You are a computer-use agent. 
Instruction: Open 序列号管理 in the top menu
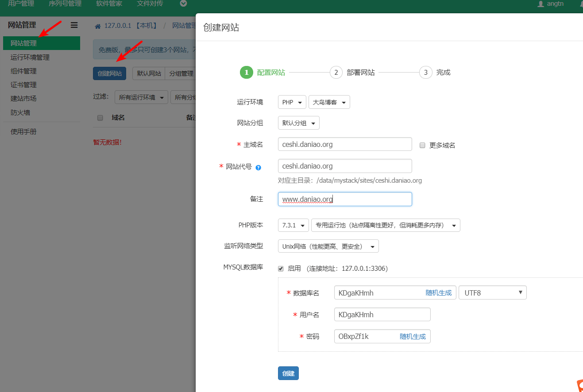point(65,4)
